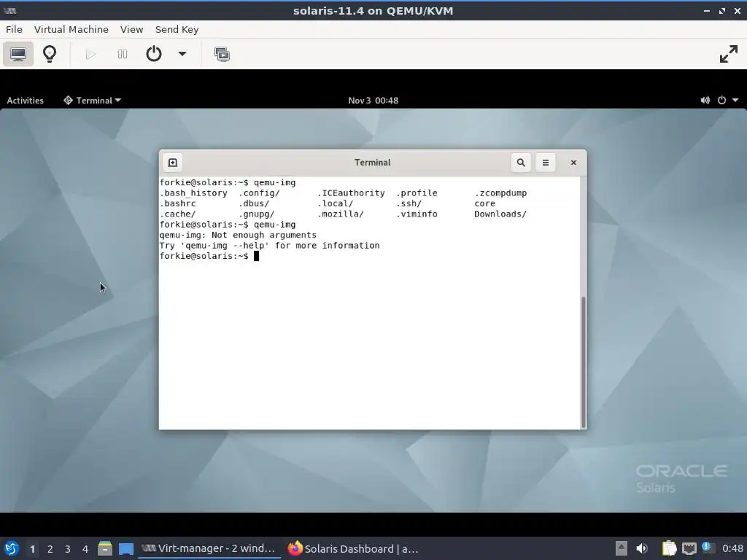Switch to workspace 1
The image size is (747, 560).
pyautogui.click(x=32, y=549)
